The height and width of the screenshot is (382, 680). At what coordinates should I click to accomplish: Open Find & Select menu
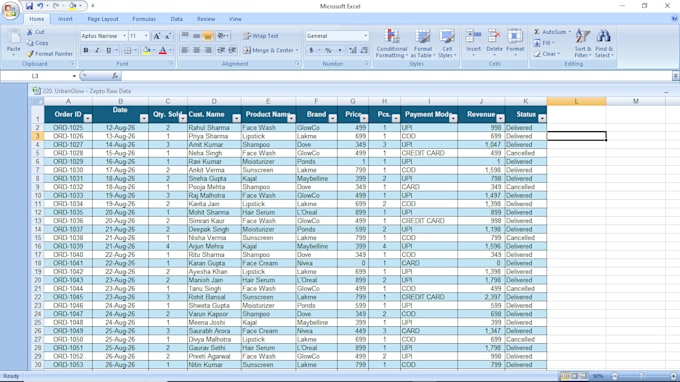pos(604,43)
